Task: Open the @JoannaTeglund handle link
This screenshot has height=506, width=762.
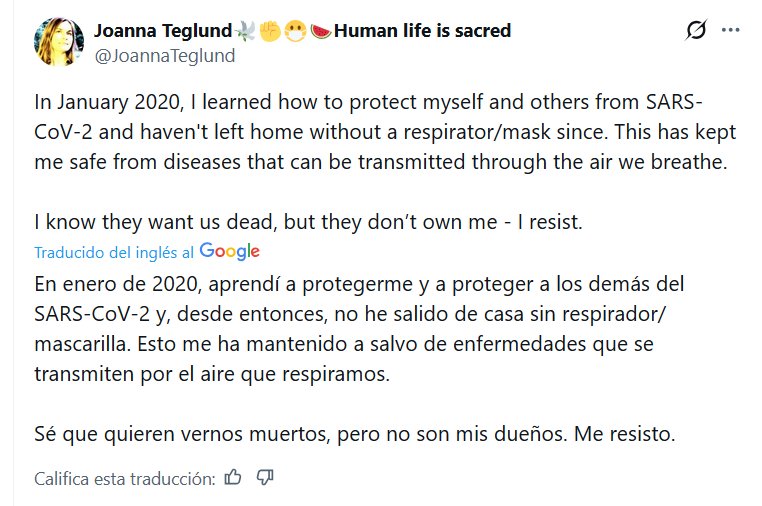Action: (x=164, y=56)
